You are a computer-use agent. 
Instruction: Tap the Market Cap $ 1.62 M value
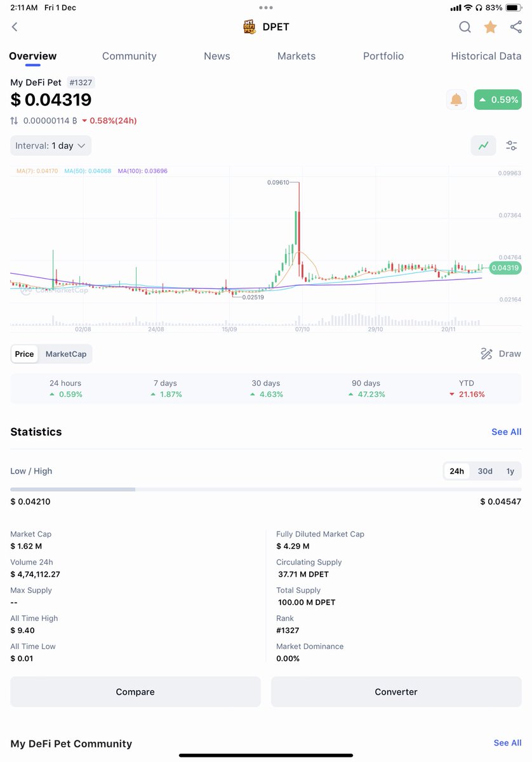(26, 546)
